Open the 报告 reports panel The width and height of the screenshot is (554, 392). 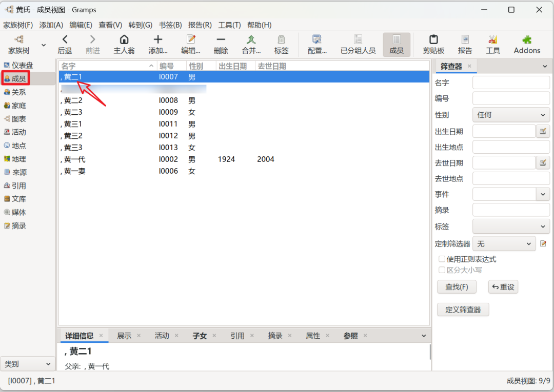pos(465,44)
